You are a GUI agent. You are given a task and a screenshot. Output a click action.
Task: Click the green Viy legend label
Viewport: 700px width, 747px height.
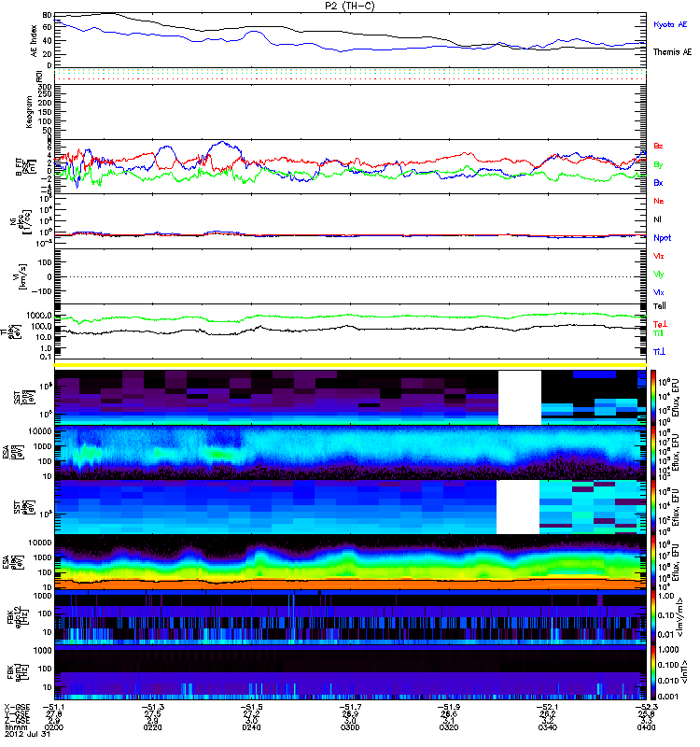point(659,275)
